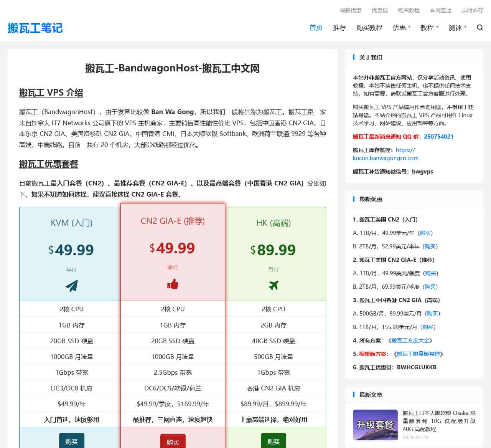Open 购买教程 in the main navigation

pyautogui.click(x=369, y=27)
